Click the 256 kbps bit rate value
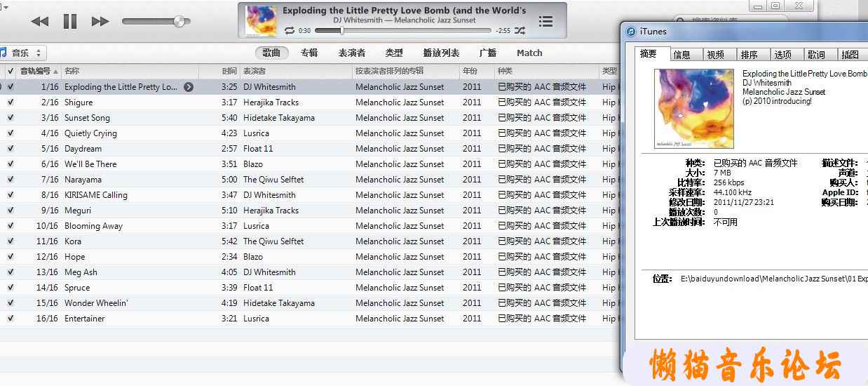This screenshot has height=386, width=868. pos(729,182)
